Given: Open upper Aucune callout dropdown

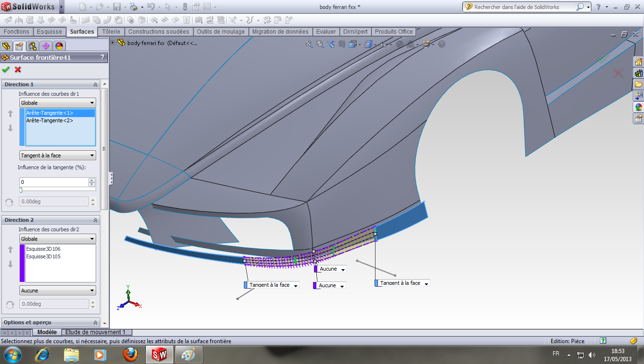Looking at the screenshot, I should pyautogui.click(x=342, y=269).
